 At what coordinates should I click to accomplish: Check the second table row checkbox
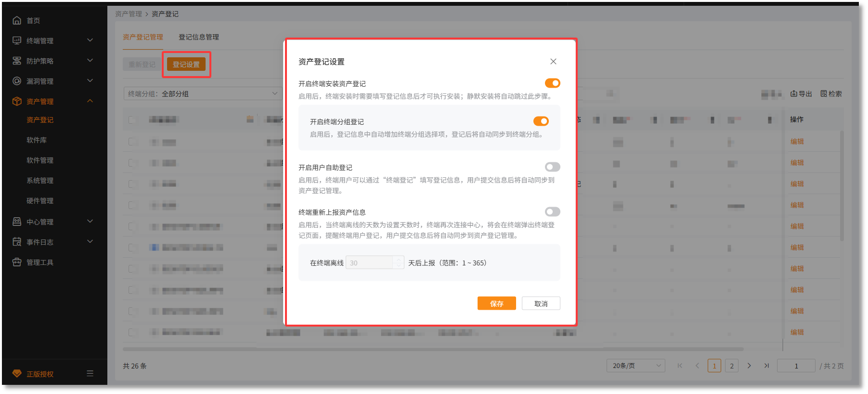click(132, 163)
